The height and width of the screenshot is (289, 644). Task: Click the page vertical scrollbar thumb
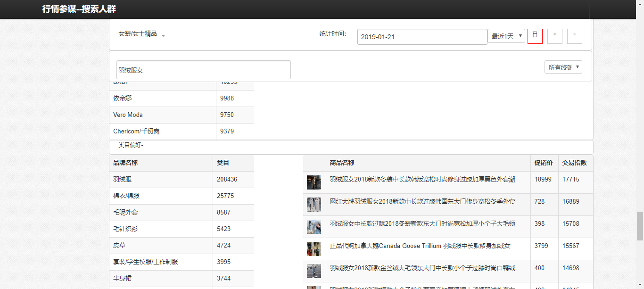(x=640, y=226)
